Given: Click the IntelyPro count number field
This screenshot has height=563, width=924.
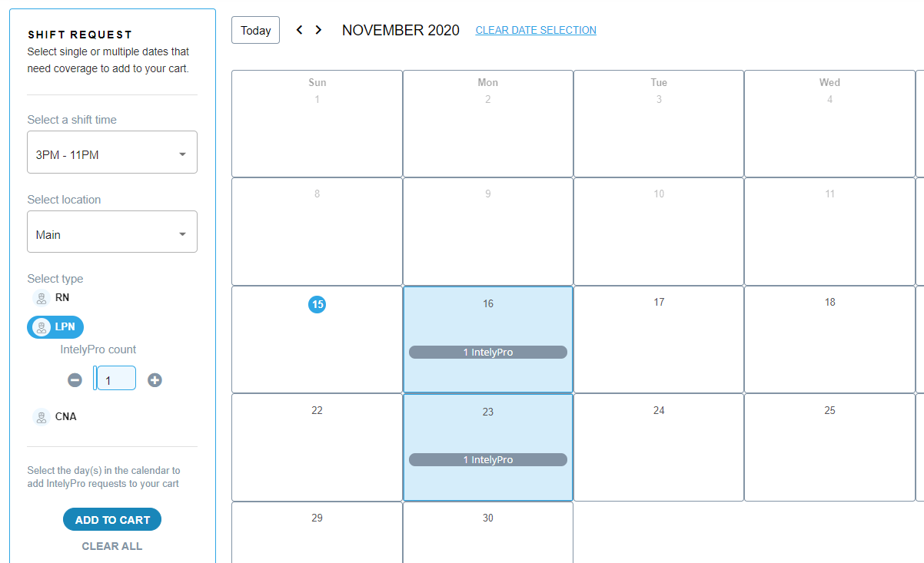Looking at the screenshot, I should pyautogui.click(x=116, y=379).
